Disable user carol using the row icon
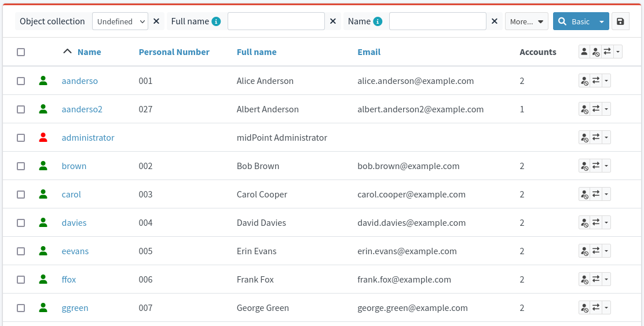The image size is (644, 326). pos(584,195)
